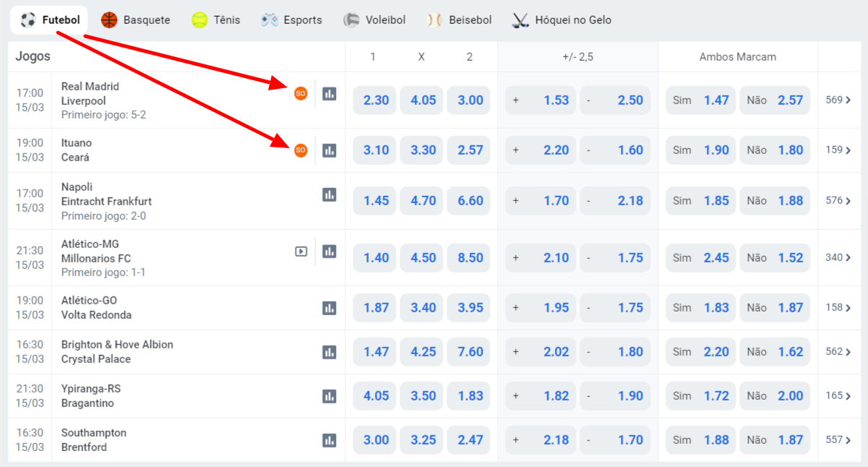868x467 pixels.
Task: Expand 557 more markets for Southampton match
Action: tap(838, 440)
